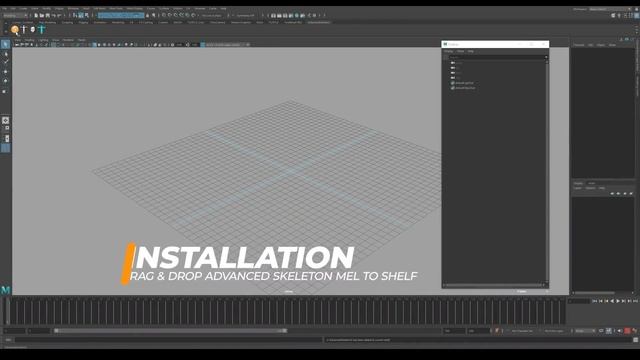Click the orange round shelf icon

(x=15, y=29)
